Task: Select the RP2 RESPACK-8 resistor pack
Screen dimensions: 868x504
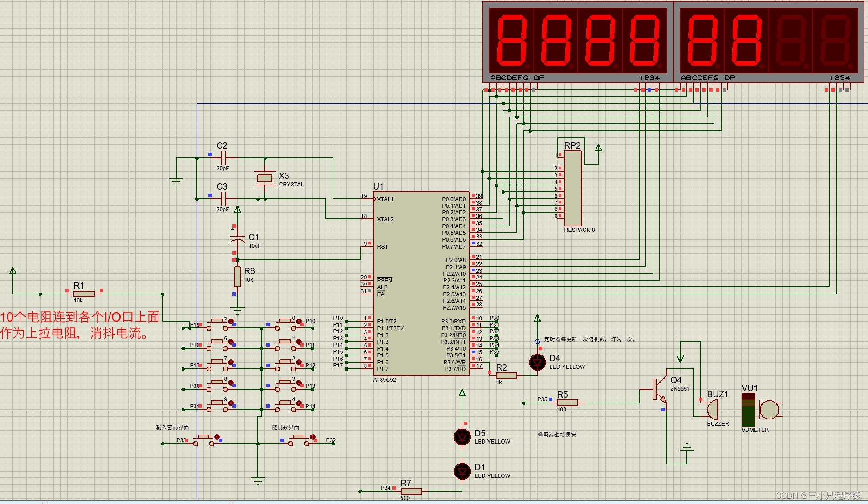Action: click(572, 188)
